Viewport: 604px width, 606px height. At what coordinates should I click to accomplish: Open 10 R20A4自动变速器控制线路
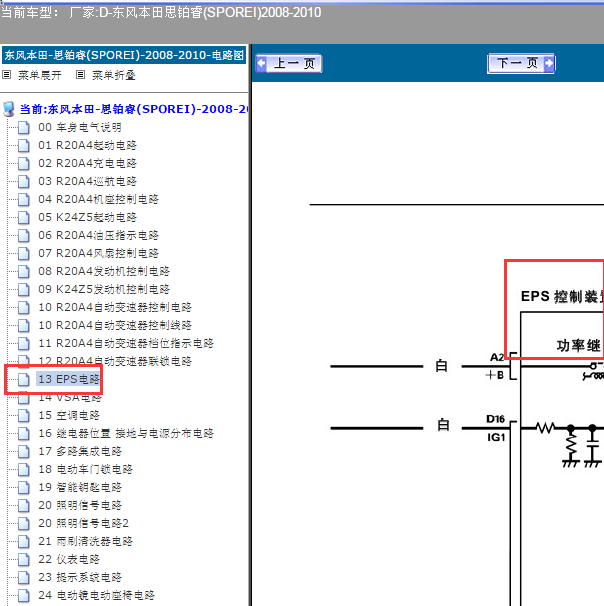click(x=115, y=325)
